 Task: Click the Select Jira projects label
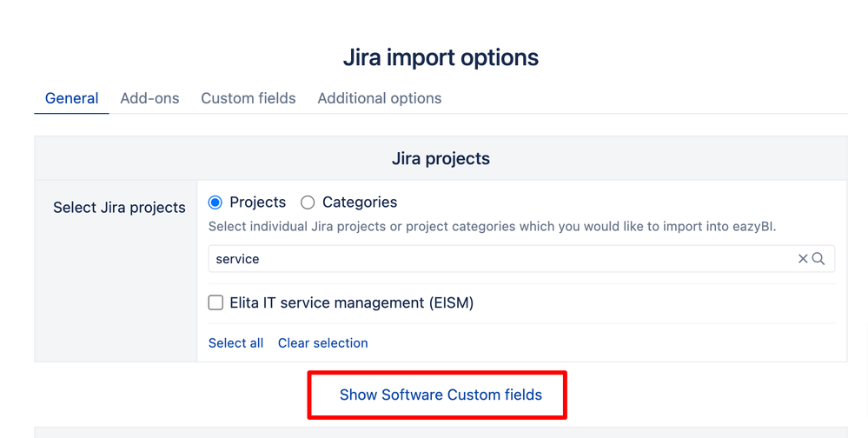coord(119,208)
